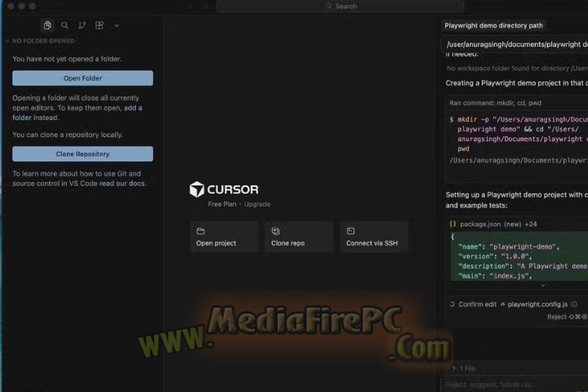Click the 'Free Plan' label

click(222, 204)
